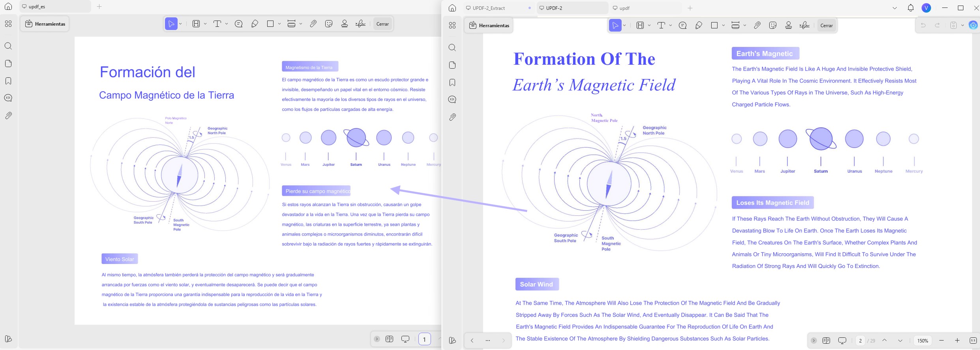
Task: Open the zoom level 150% box
Action: (x=923, y=341)
